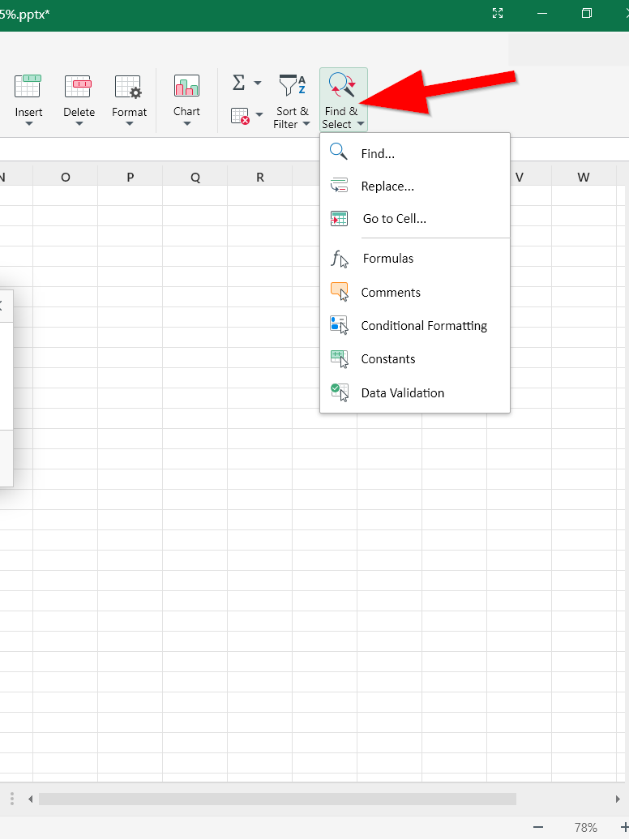Open the Format cells icon
Screen dimensions: 629x840
coord(129,87)
